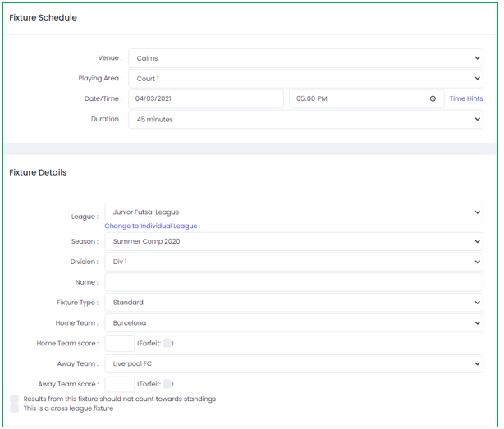Toggle the Home Team Forfeit checkbox
This screenshot has height=429, width=504.
pos(167,343)
